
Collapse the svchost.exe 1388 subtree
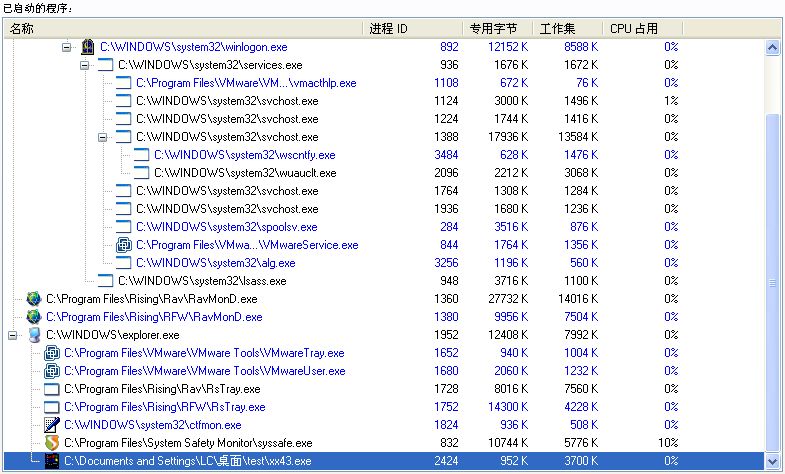point(103,138)
